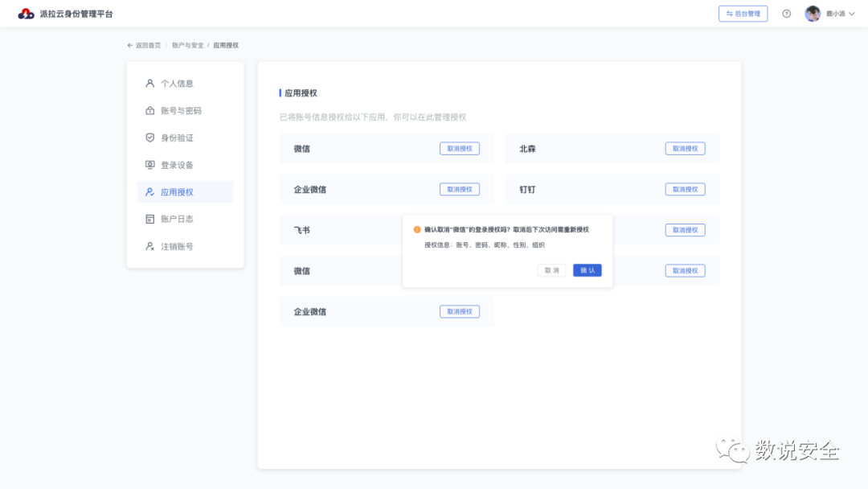
Task: Open 账户日志 menu item
Action: 185,219
